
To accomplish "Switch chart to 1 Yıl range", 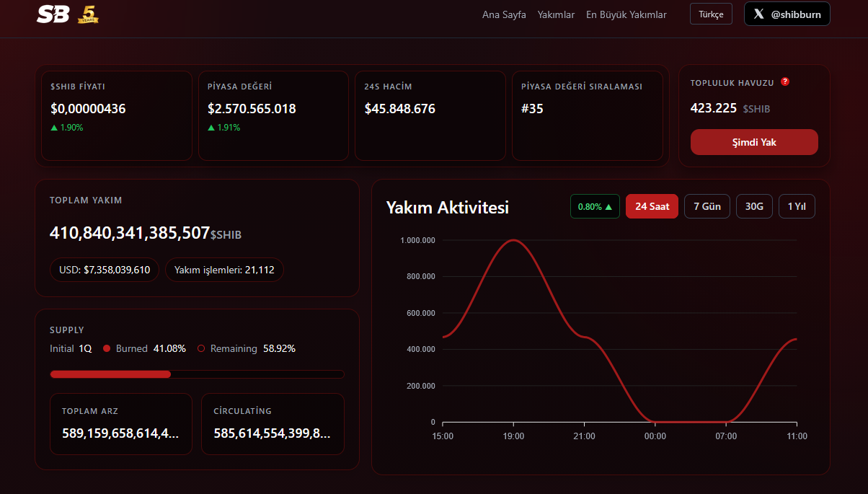I will 797,206.
